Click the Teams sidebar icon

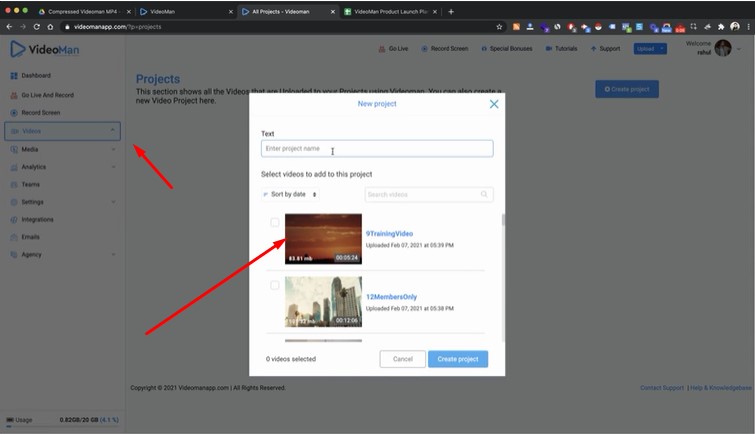13,184
